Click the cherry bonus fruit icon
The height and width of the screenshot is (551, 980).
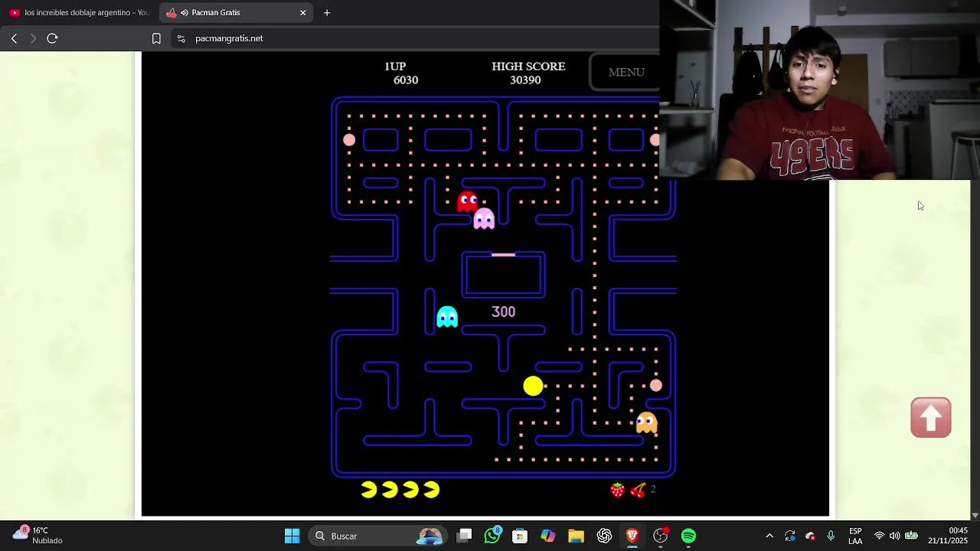638,490
